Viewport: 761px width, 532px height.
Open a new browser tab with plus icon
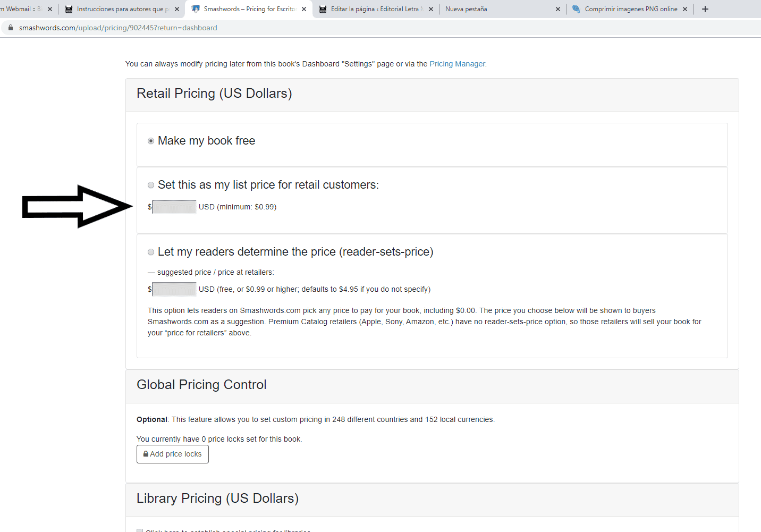[x=705, y=9]
